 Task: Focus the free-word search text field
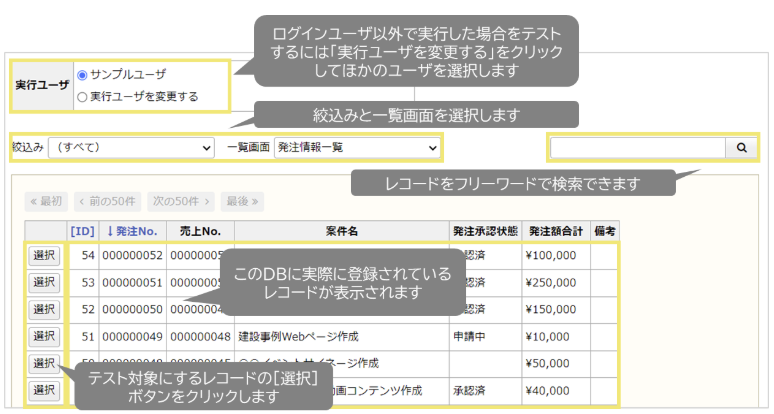tap(637, 148)
